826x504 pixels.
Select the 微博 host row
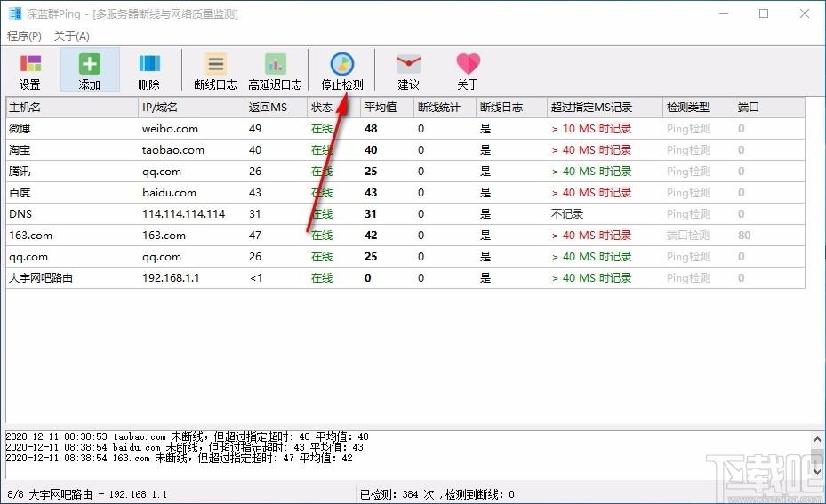405,129
